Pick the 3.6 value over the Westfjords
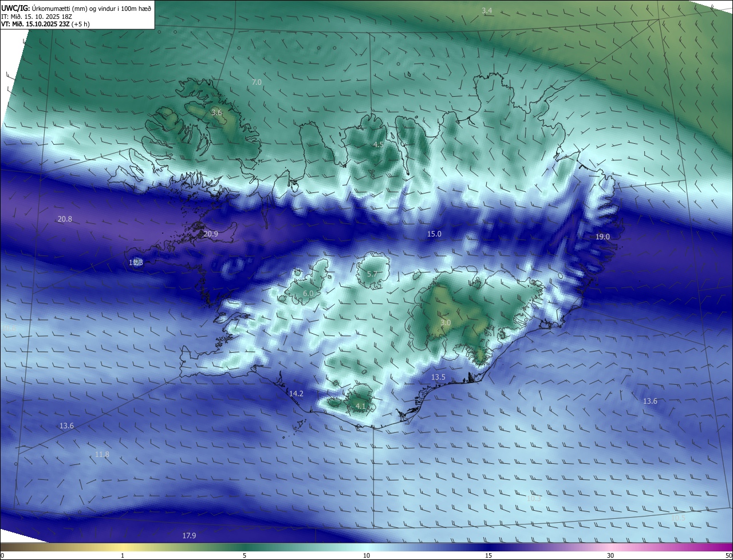733x560 pixels. (216, 113)
